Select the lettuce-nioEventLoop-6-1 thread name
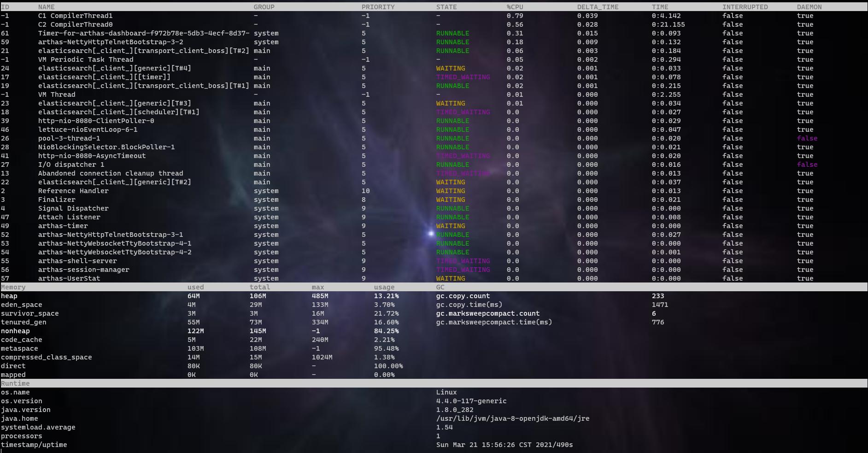 click(x=88, y=129)
